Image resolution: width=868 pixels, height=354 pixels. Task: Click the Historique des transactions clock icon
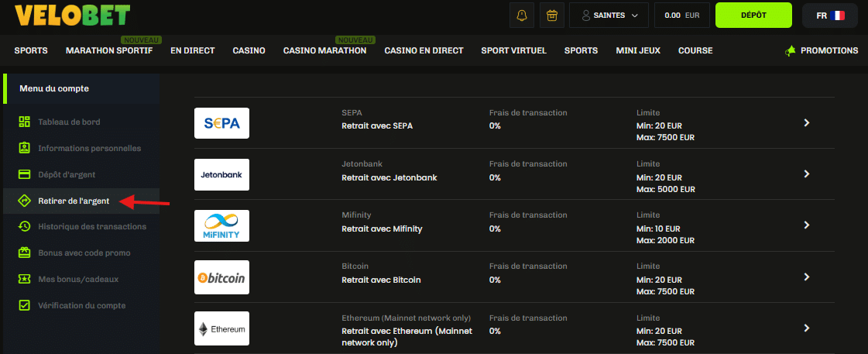point(24,226)
